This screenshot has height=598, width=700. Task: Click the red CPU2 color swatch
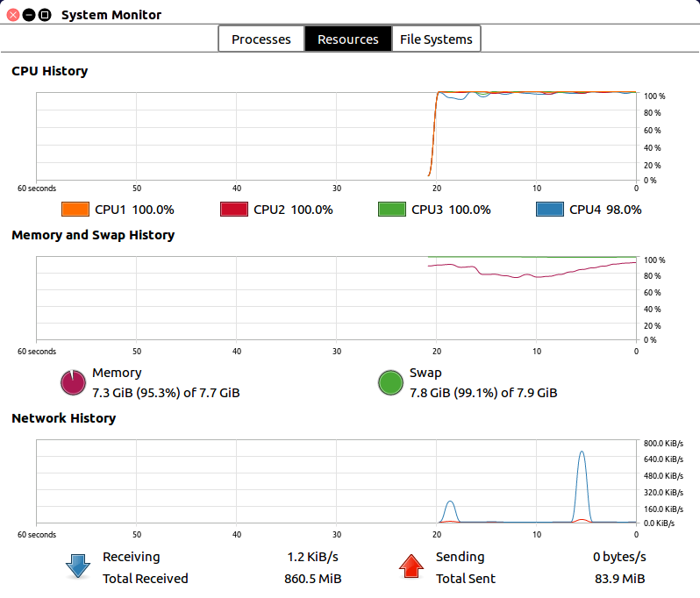click(233, 210)
